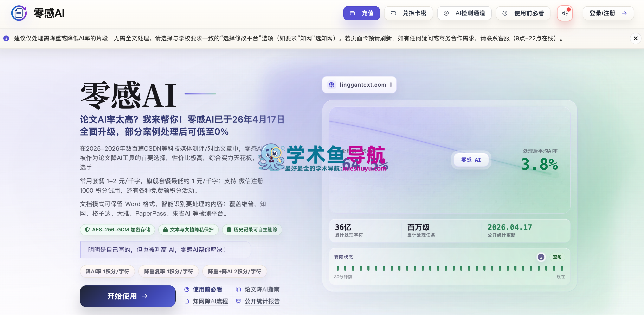Open 使用前必看 in the top navigation
Image resolution: width=644 pixels, height=315 pixels.
point(523,13)
